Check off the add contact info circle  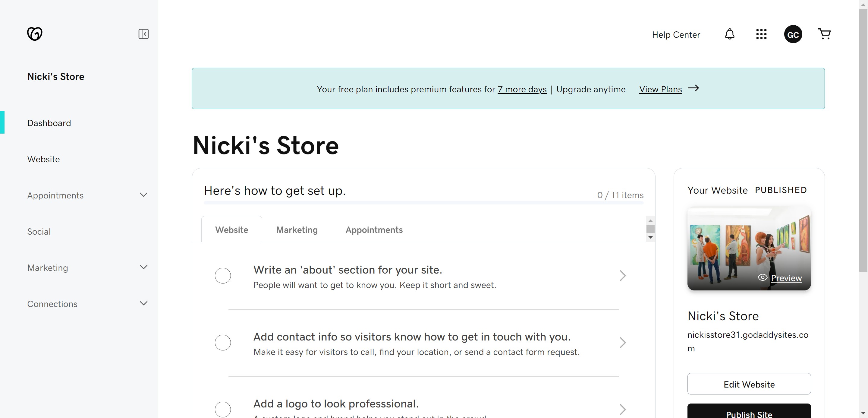[223, 343]
